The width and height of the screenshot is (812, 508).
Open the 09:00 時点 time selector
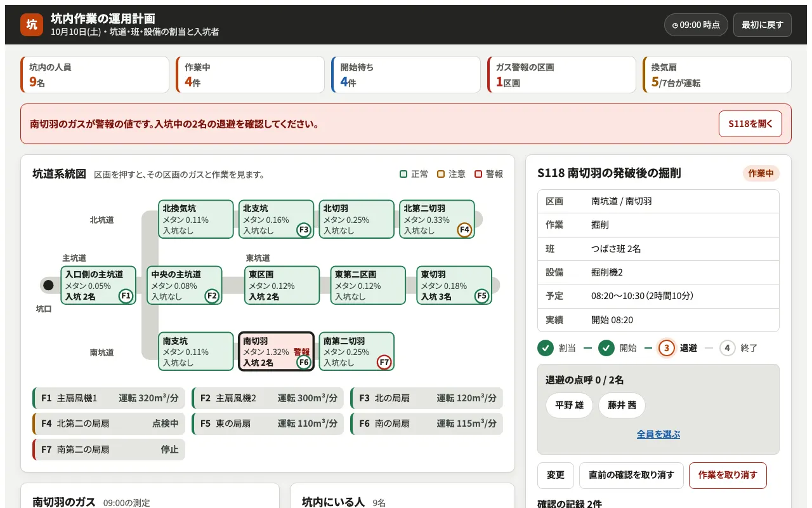point(696,25)
